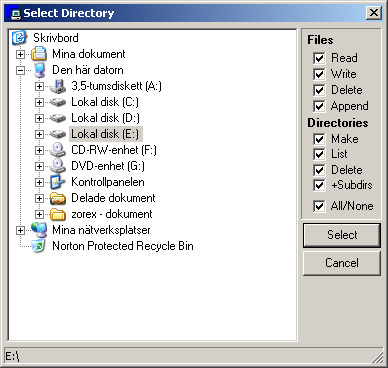Screen dimensions: 388x368
Task: Click the Cancel button
Action: point(342,263)
